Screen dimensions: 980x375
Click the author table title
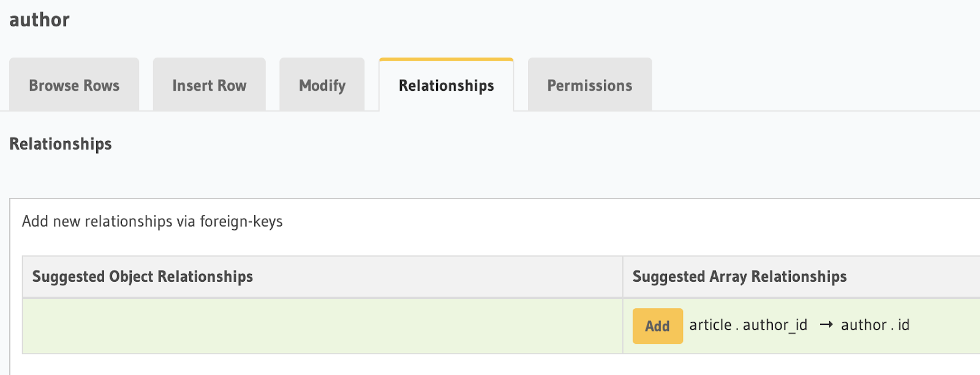click(x=39, y=19)
